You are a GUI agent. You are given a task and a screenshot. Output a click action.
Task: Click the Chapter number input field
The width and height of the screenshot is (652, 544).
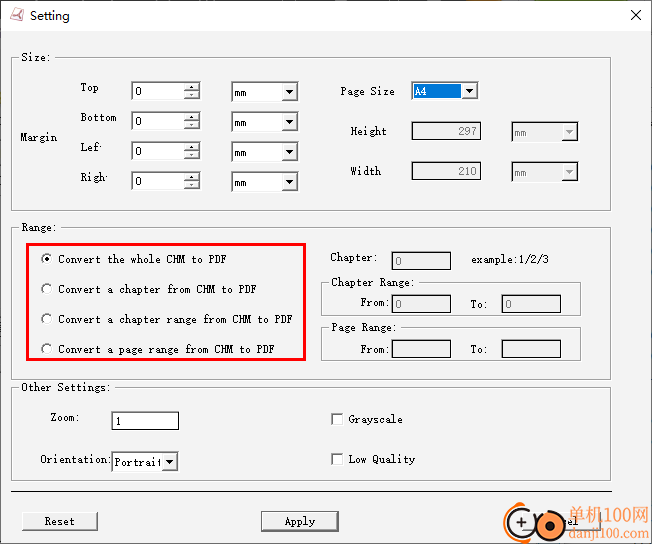pos(421,261)
